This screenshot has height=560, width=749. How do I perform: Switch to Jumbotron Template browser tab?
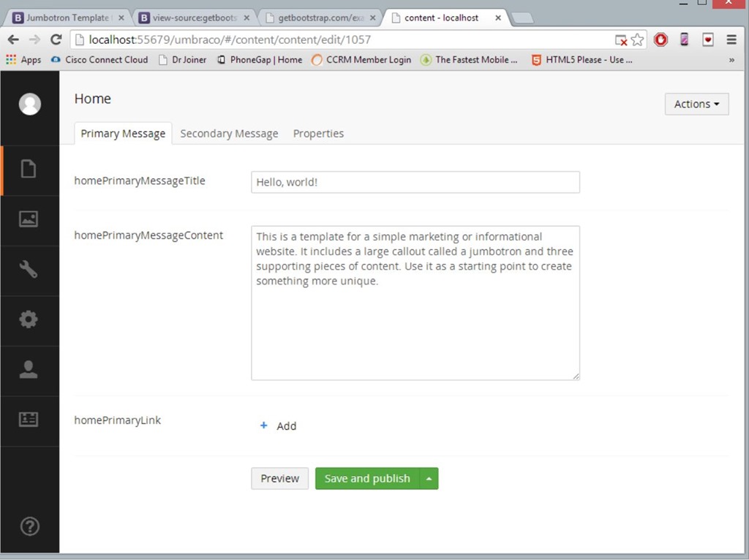[67, 18]
